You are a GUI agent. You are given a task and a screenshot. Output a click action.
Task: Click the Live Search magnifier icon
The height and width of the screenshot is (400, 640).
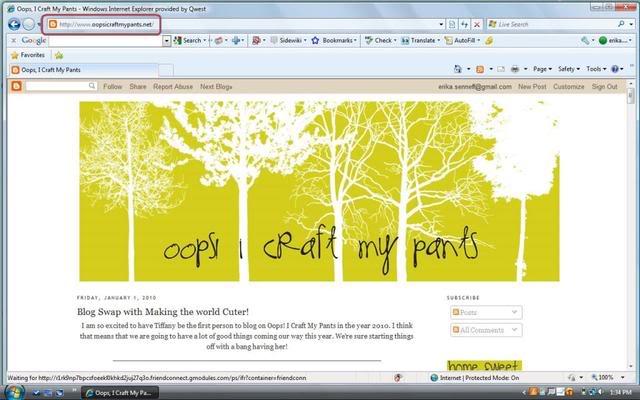point(621,24)
